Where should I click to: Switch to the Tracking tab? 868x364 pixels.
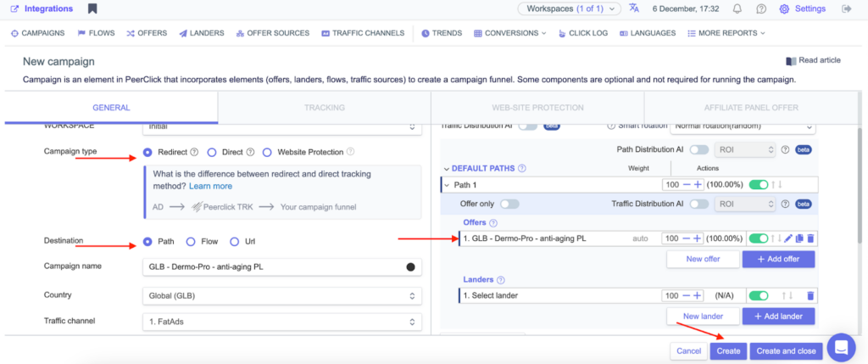click(324, 108)
